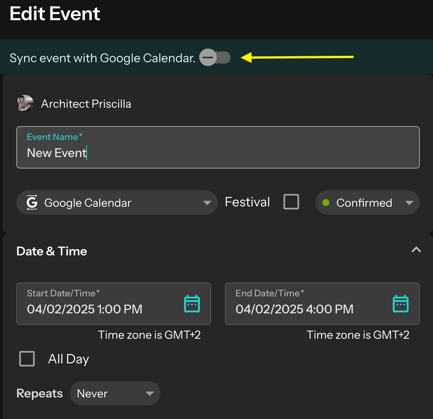Open the Confirmed status dropdown
Screen dimensions: 433x419
point(367,202)
